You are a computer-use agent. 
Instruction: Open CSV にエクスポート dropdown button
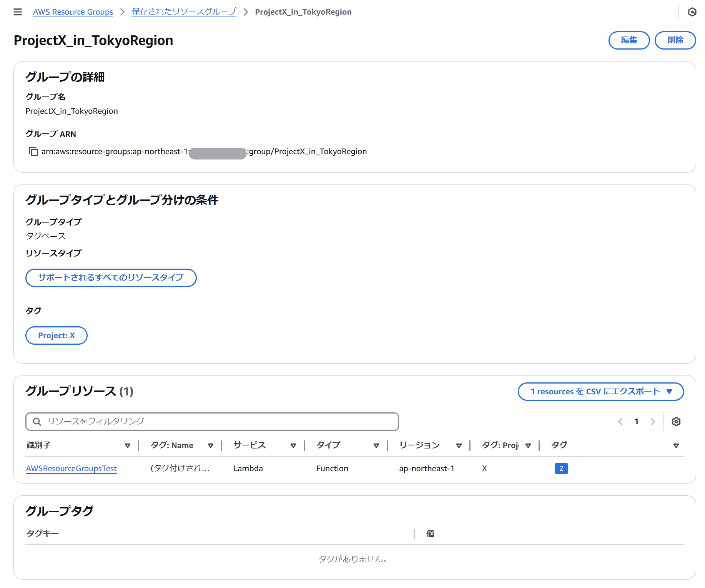(601, 392)
